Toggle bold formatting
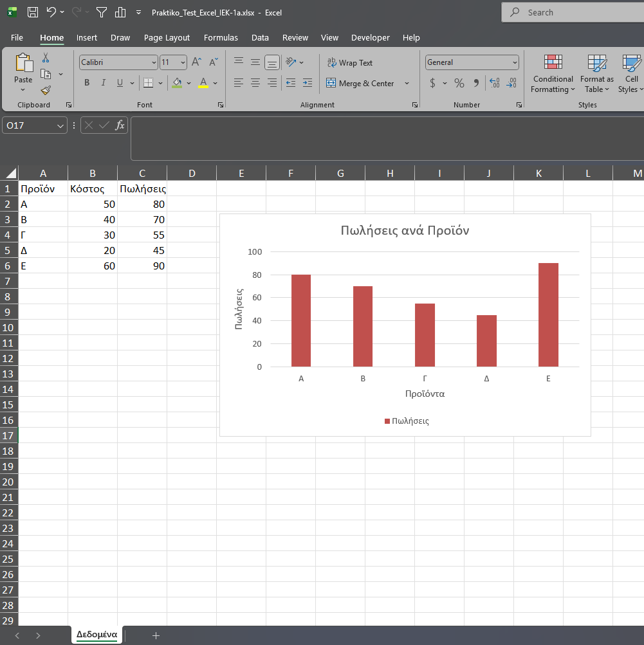 87,83
